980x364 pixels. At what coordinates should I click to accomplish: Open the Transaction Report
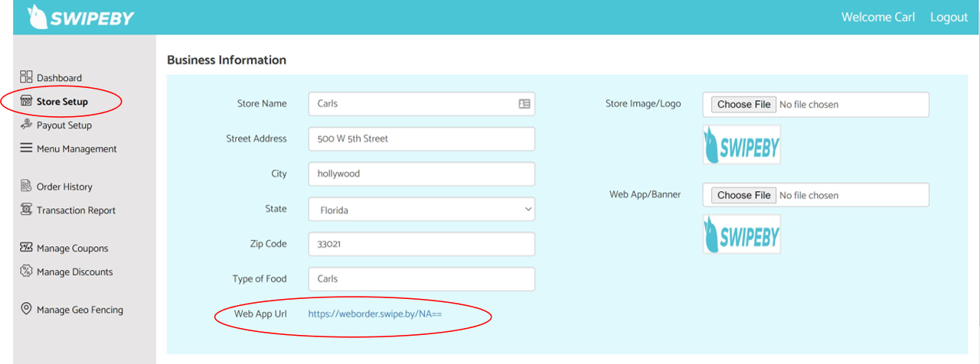coord(76,210)
